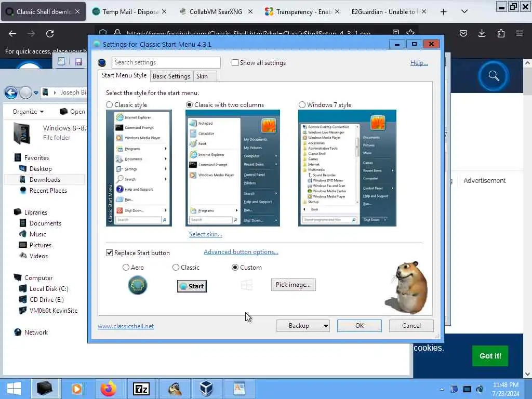
Task: Open the document app icon on taskbar
Action: (x=240, y=389)
